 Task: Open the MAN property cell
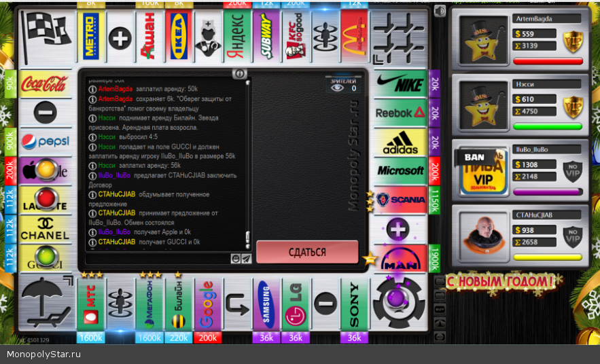point(400,259)
